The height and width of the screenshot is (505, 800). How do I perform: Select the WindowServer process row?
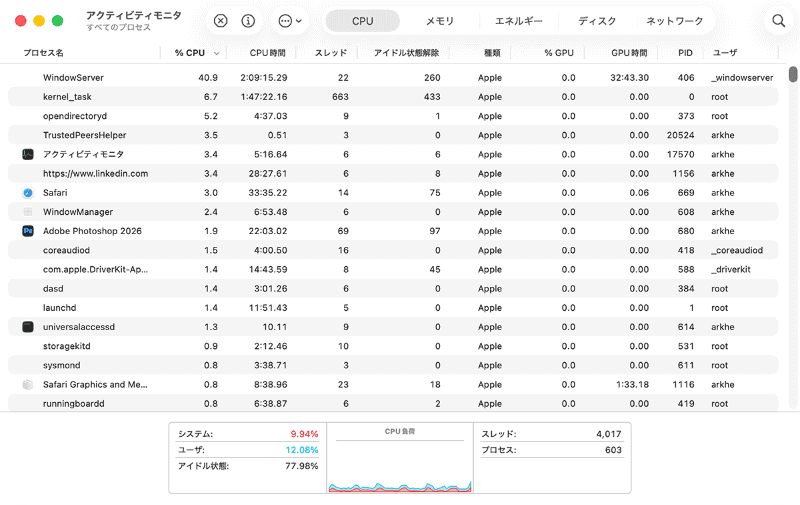[x=393, y=78]
